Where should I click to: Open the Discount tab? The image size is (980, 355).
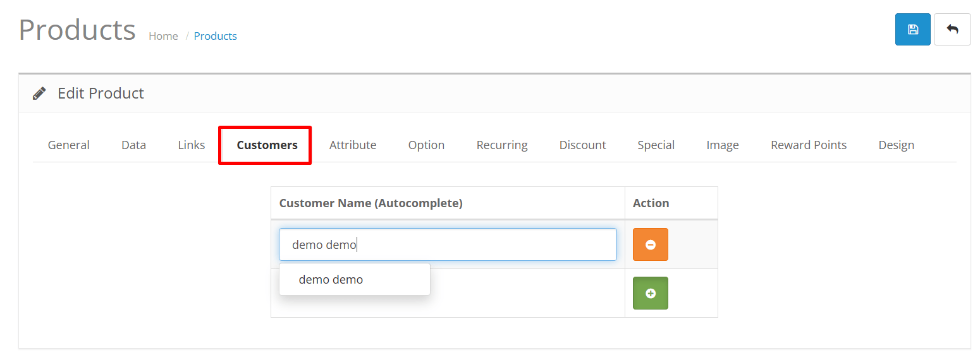[x=582, y=145]
